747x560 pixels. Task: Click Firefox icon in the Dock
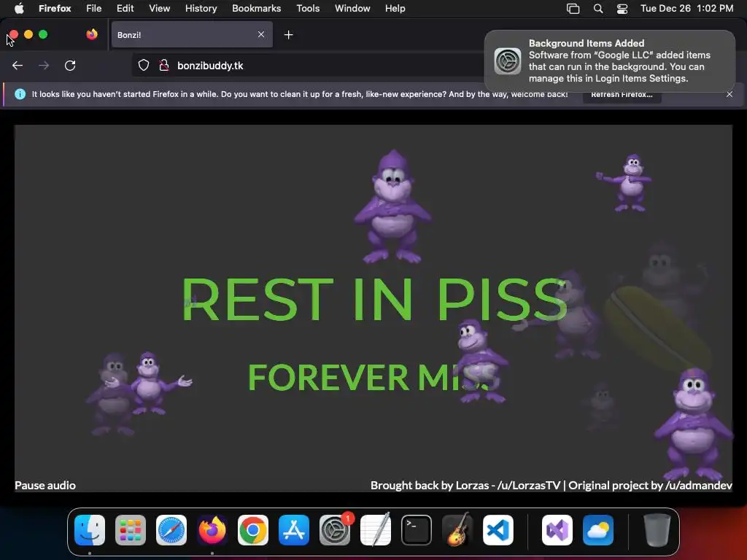tap(212, 530)
